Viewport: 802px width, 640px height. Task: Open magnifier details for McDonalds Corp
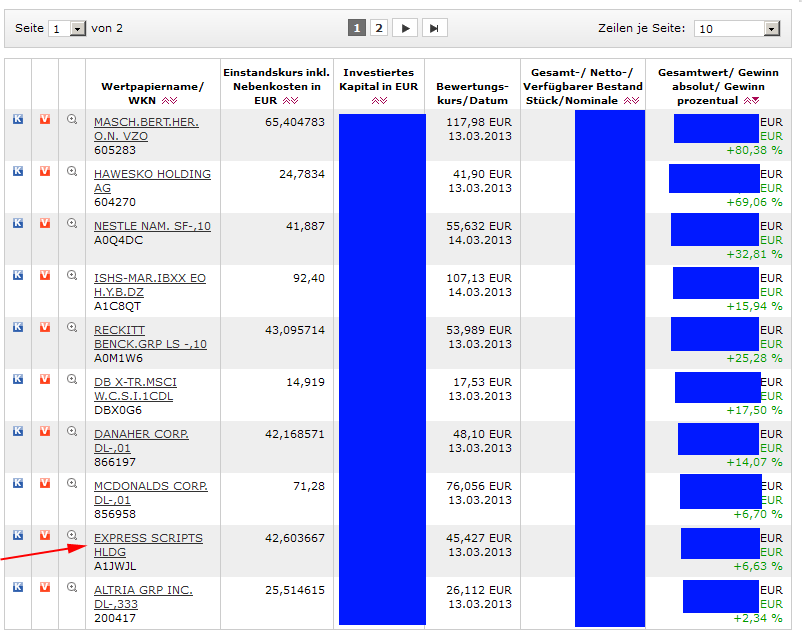pyautogui.click(x=72, y=483)
